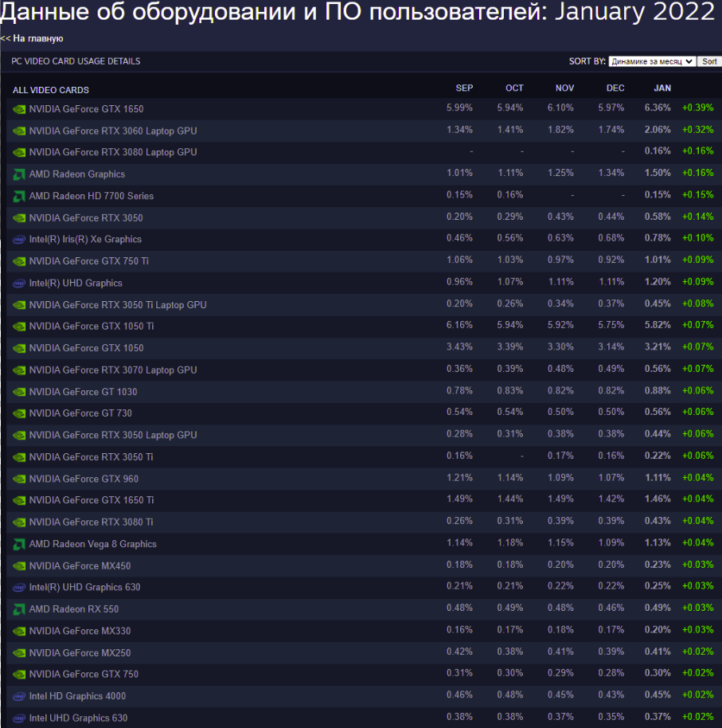722x728 pixels.
Task: Select AMD Radeon HD 7700 Series name
Action: [92, 196]
